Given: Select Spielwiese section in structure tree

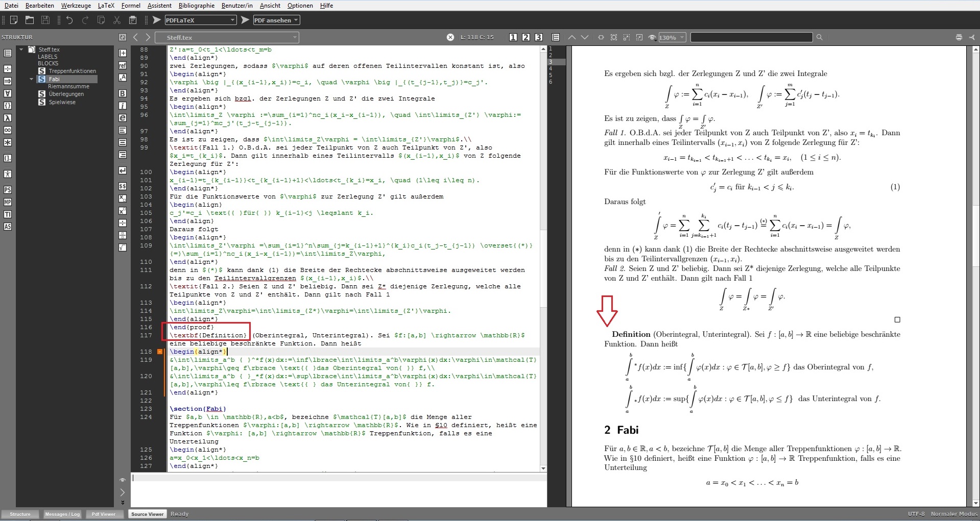Looking at the screenshot, I should [62, 102].
